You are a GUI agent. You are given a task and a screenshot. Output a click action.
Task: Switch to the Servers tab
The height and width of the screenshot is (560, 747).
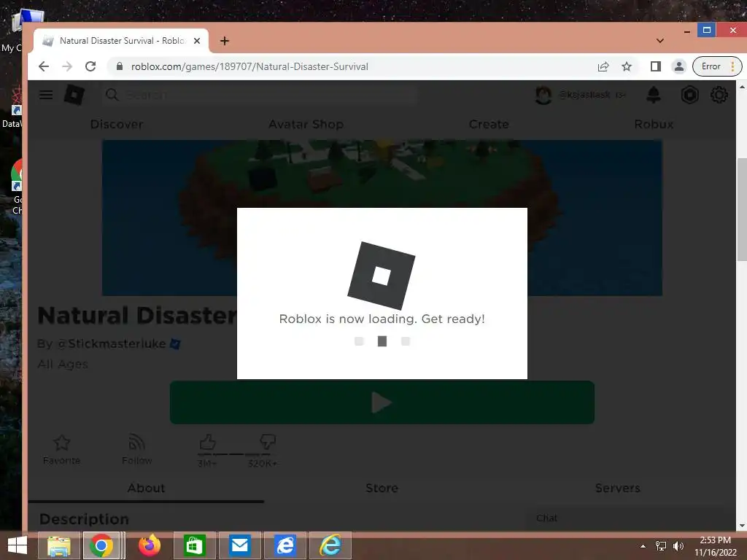click(x=617, y=488)
